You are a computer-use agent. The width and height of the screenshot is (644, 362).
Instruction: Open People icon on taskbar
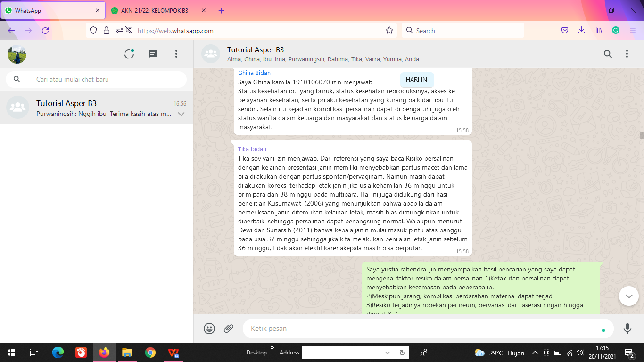click(424, 353)
